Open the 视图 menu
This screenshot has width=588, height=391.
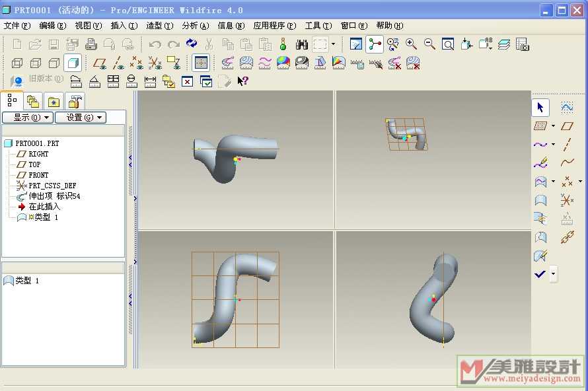(88, 26)
